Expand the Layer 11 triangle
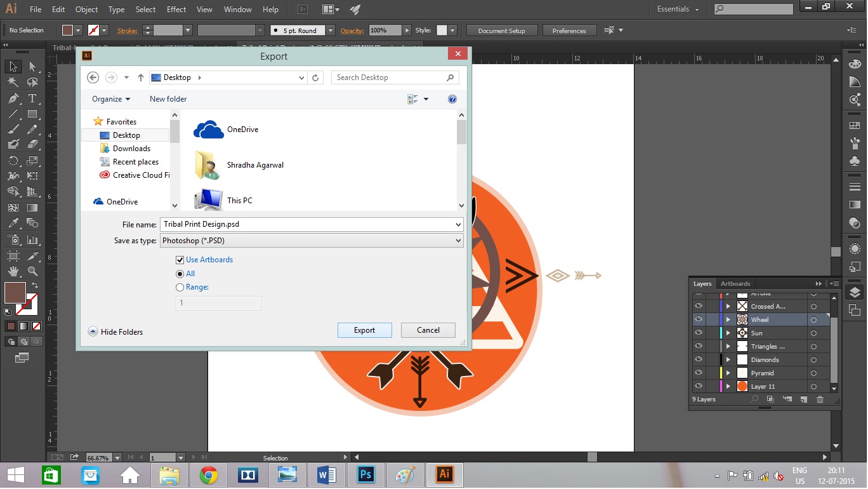This screenshot has width=868, height=489. pos(728,386)
